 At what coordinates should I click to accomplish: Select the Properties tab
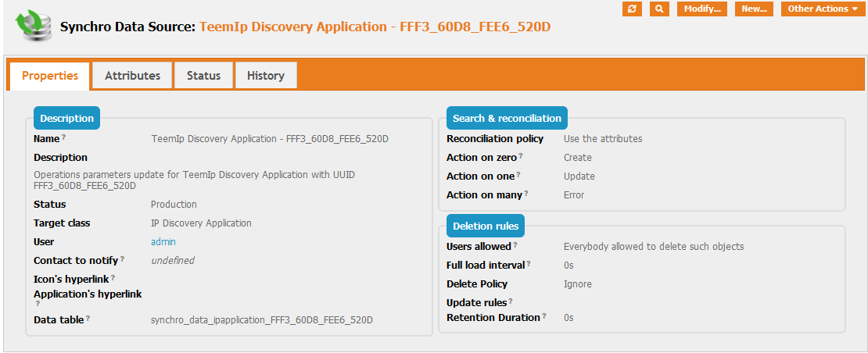pos(50,76)
